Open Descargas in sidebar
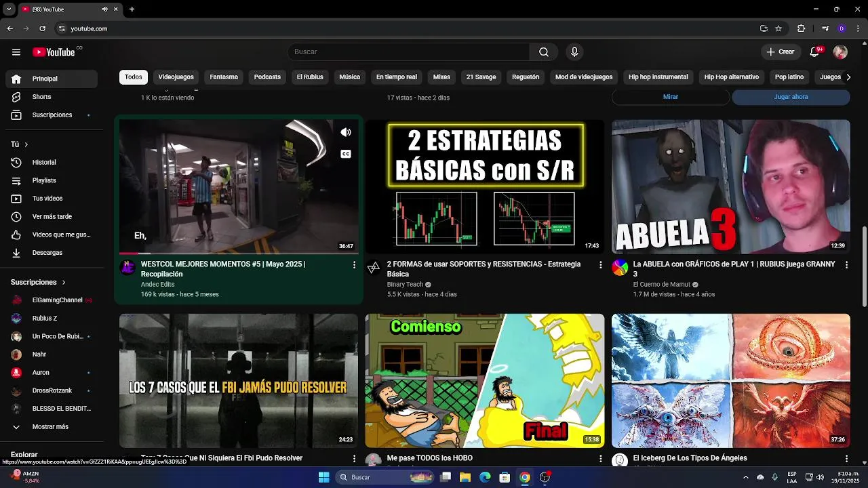Screen dimensions: 868x488 (52, 253)
